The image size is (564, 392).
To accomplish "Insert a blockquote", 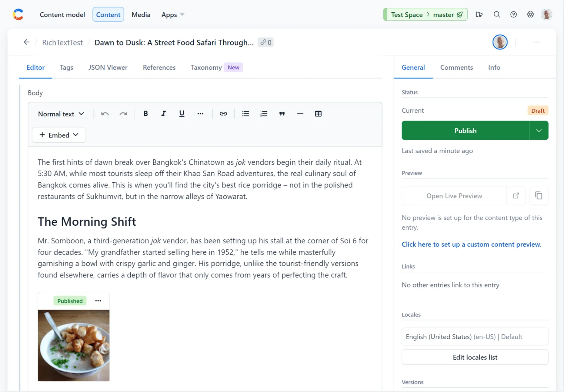I will click(282, 114).
